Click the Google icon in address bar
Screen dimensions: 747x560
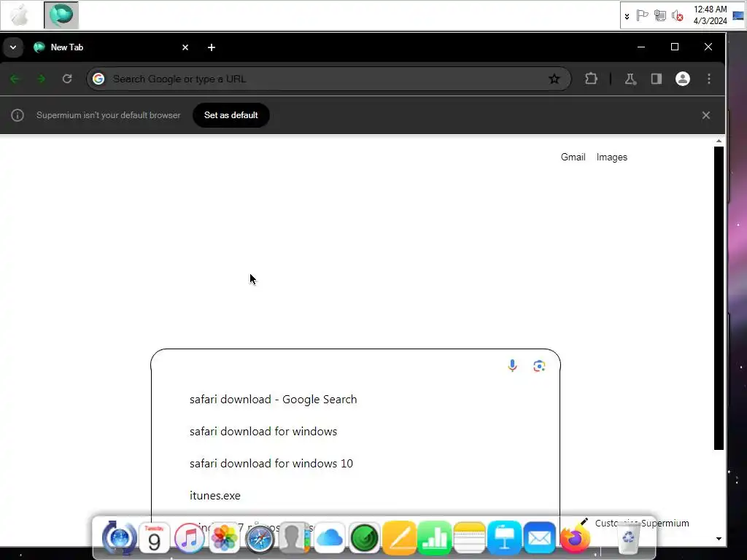[x=98, y=79]
